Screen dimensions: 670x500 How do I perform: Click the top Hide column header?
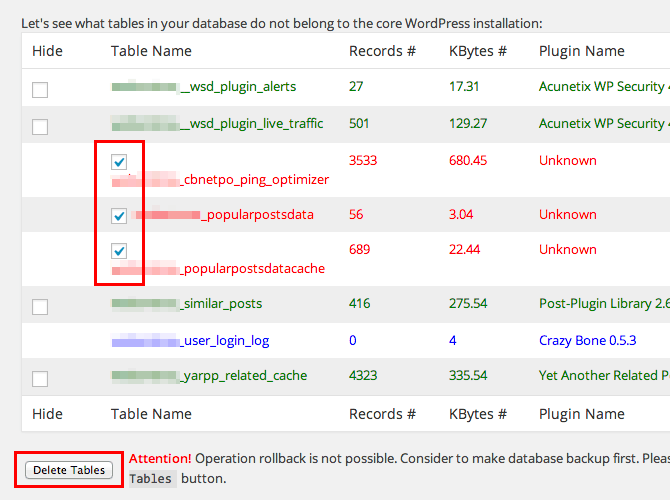coord(47,51)
